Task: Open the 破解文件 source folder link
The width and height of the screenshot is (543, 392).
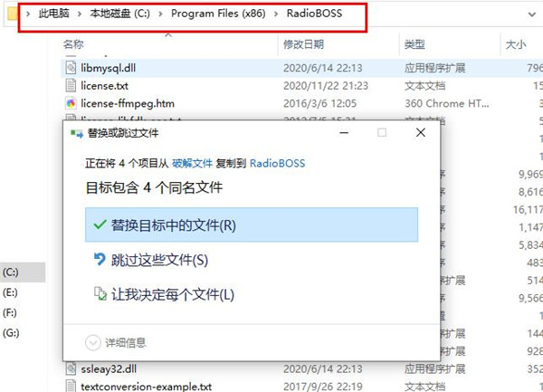Action: tap(192, 163)
